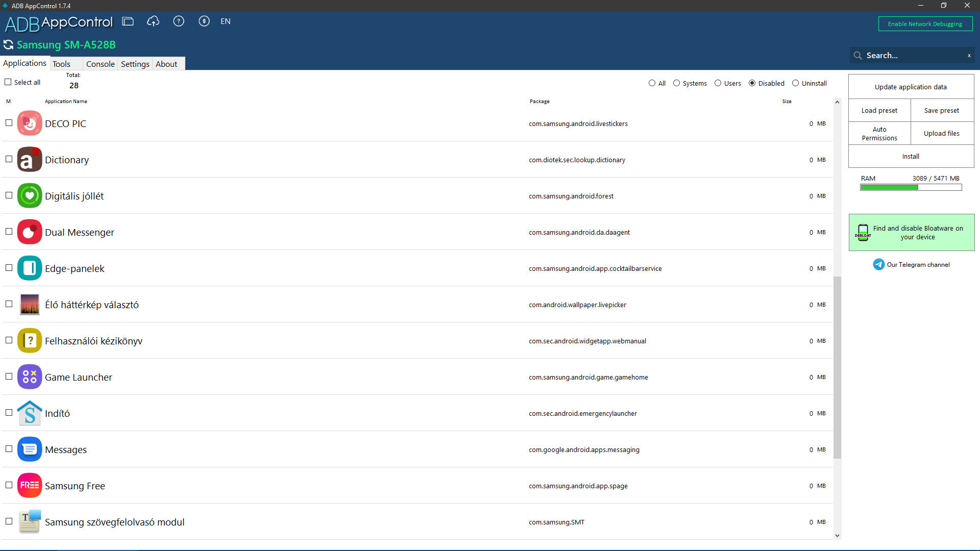The image size is (980, 551).
Task: Switch to the Applications tab
Action: pos(24,63)
